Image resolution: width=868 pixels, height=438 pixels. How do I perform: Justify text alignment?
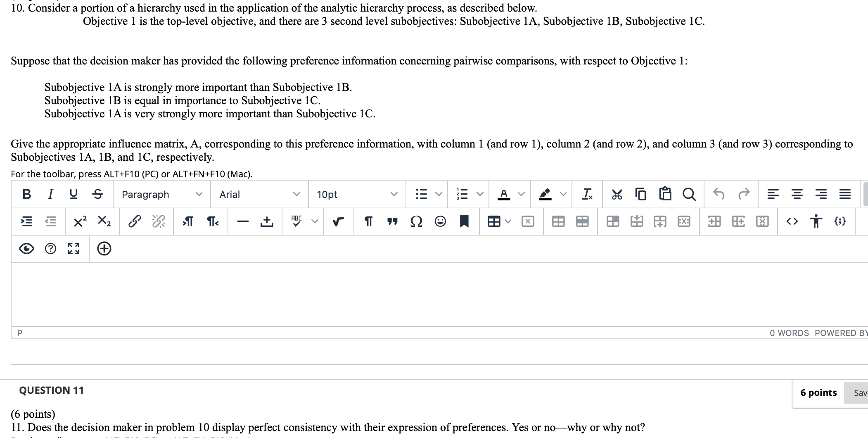[x=845, y=194]
